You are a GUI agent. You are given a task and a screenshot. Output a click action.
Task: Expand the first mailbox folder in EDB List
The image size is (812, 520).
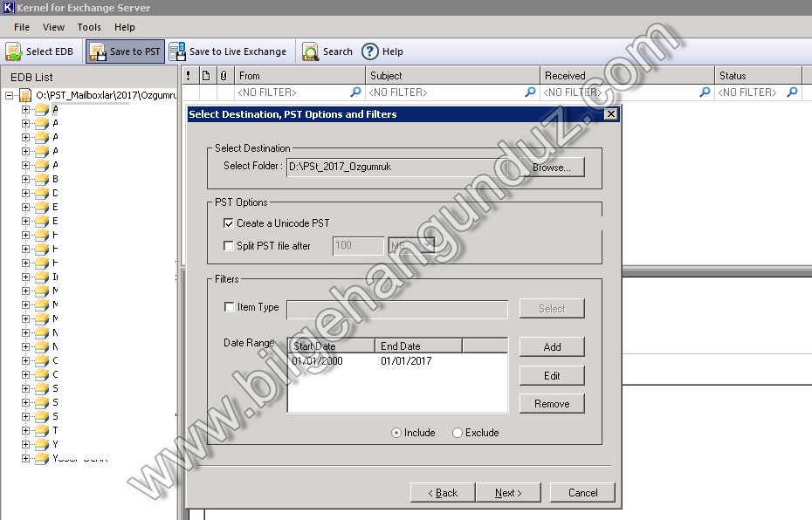point(25,109)
